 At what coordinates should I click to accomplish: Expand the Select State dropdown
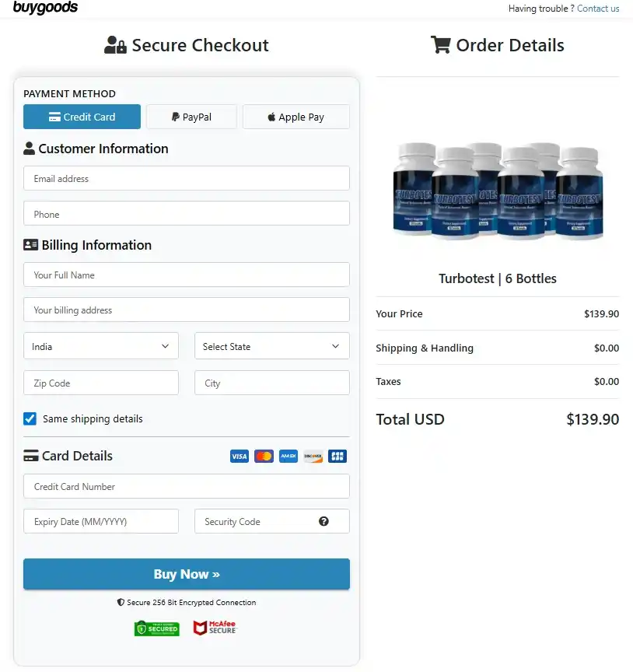point(271,345)
